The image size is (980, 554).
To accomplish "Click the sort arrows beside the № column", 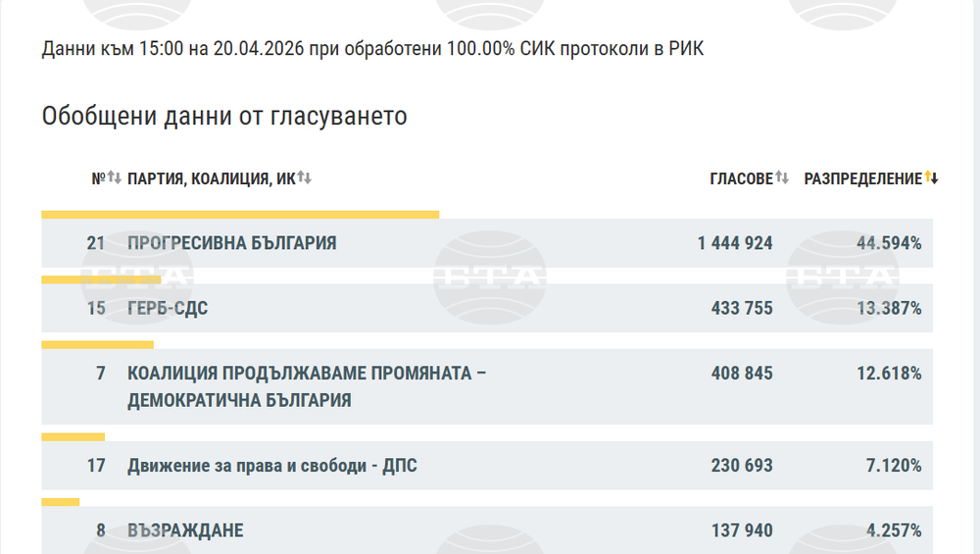I will click(x=115, y=178).
